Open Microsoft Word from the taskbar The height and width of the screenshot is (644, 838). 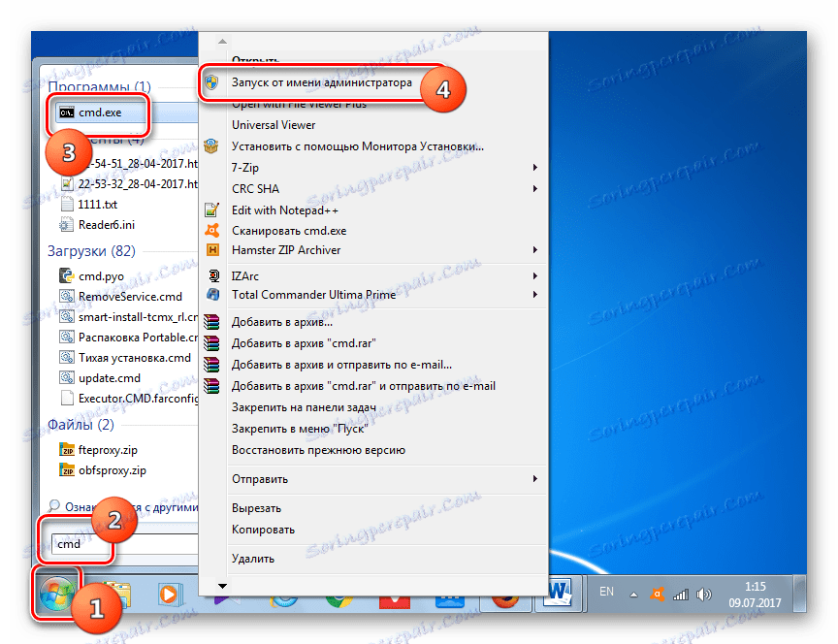[x=558, y=593]
